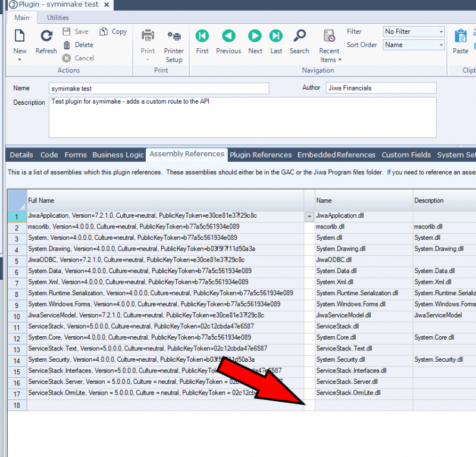Paste from the clipboard

[461, 41]
